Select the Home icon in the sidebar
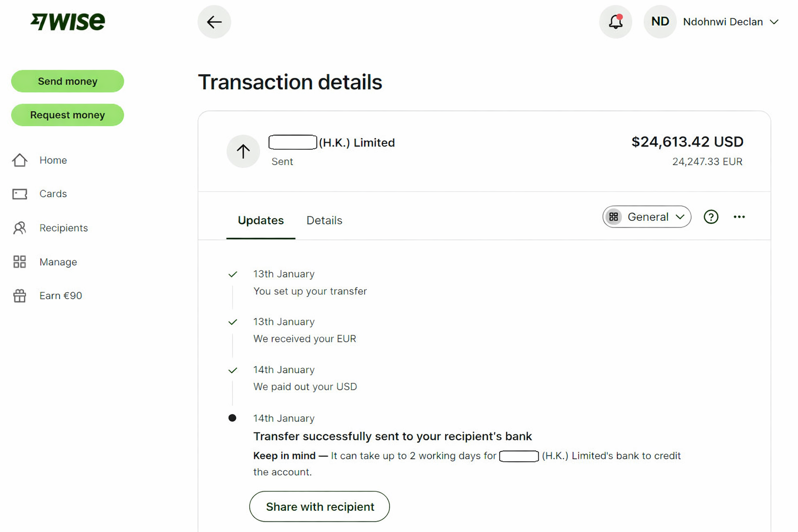Viewport: 798px width, 532px height. 20,160
